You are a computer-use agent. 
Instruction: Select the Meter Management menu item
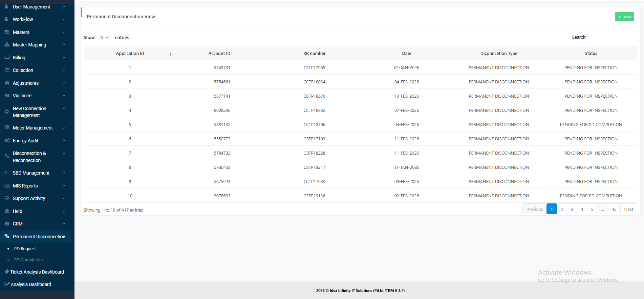(x=33, y=128)
